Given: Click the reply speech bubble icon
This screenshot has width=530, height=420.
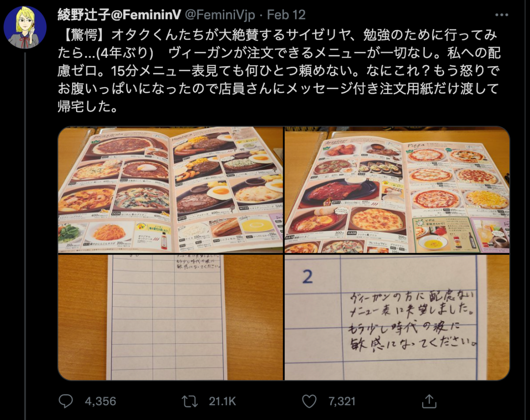Looking at the screenshot, I should point(66,401).
